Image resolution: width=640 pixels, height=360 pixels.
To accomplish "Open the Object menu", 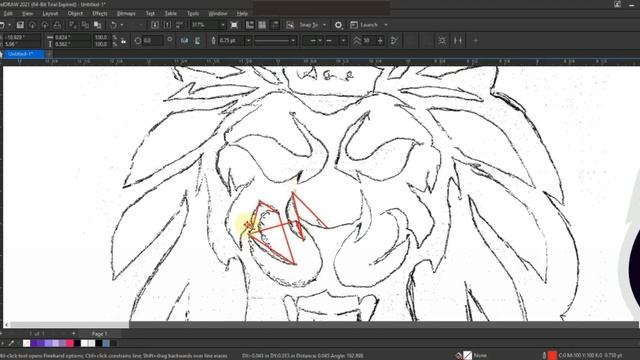I will point(75,13).
